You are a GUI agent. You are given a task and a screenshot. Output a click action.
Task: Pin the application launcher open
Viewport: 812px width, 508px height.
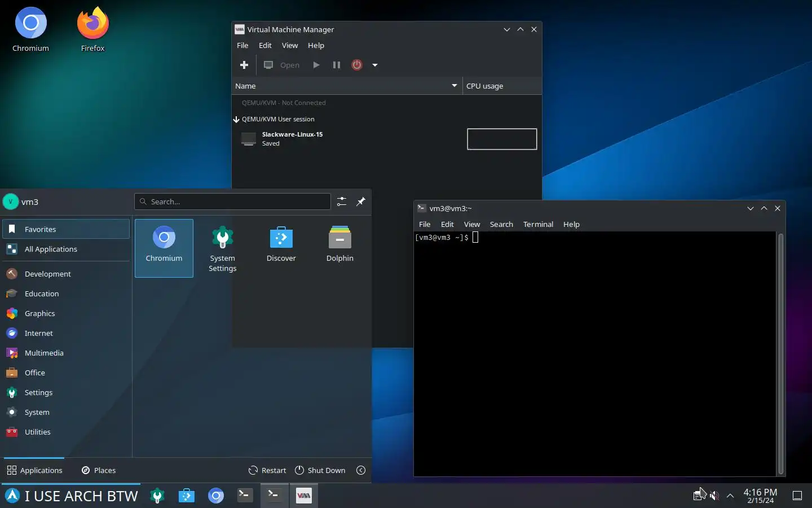coord(361,202)
